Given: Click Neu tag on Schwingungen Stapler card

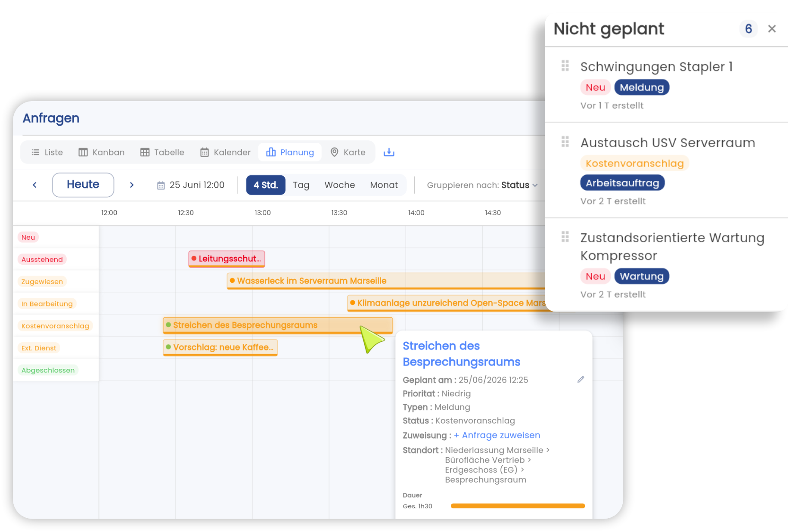Looking at the screenshot, I should pos(595,87).
